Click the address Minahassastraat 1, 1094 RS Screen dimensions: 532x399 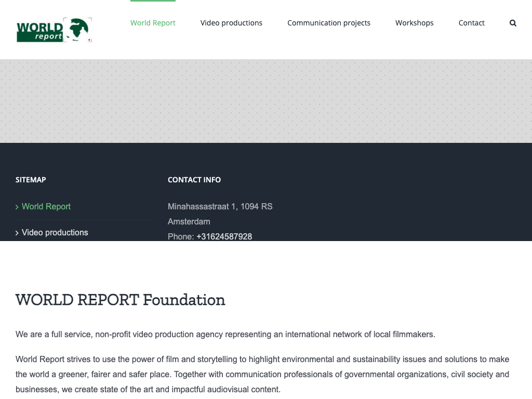[x=220, y=206]
